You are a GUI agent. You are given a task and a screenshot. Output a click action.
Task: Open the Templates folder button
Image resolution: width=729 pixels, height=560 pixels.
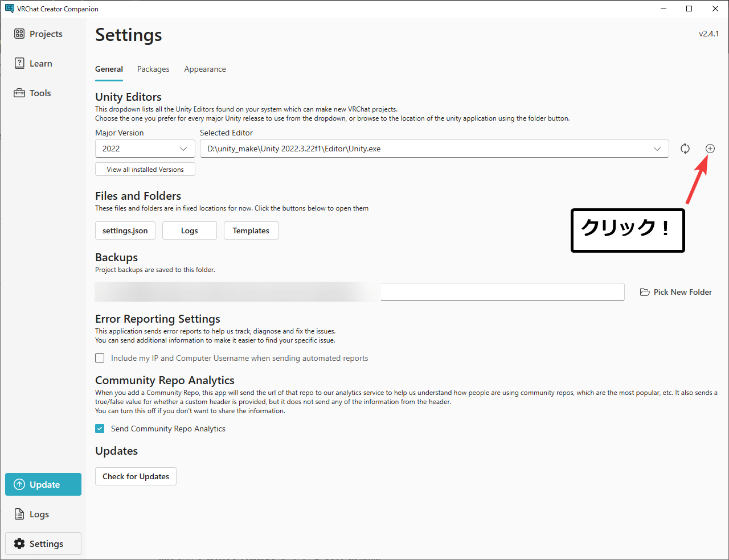pos(251,230)
